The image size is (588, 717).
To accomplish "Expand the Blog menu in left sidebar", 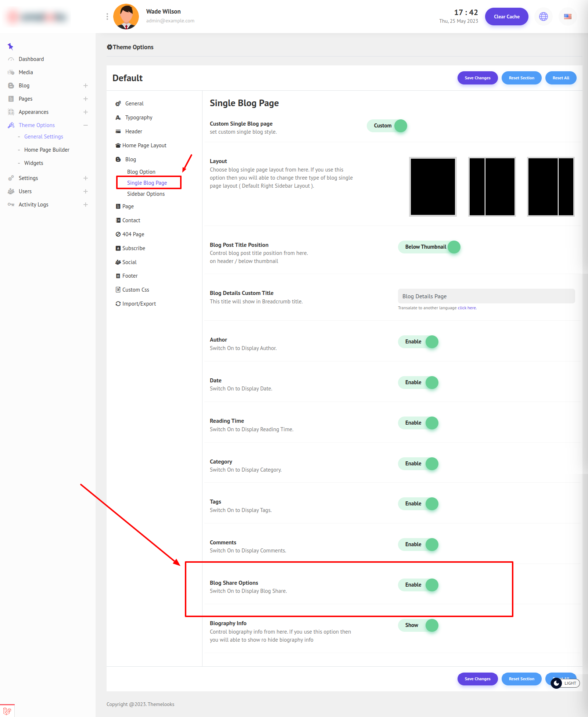I will (85, 86).
